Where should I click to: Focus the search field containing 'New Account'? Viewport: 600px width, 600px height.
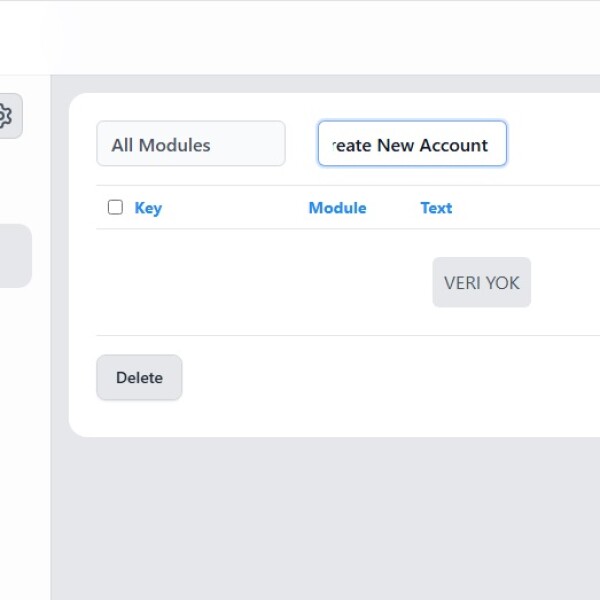coord(411,144)
